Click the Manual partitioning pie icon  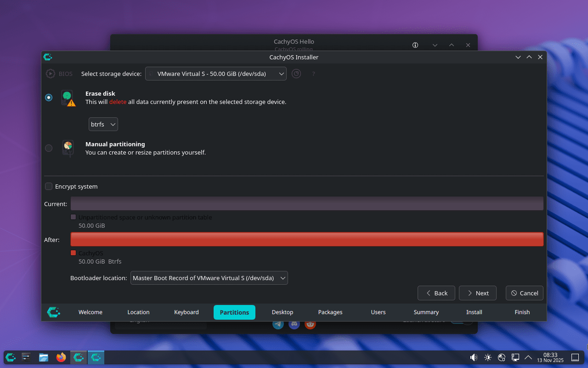[68, 148]
